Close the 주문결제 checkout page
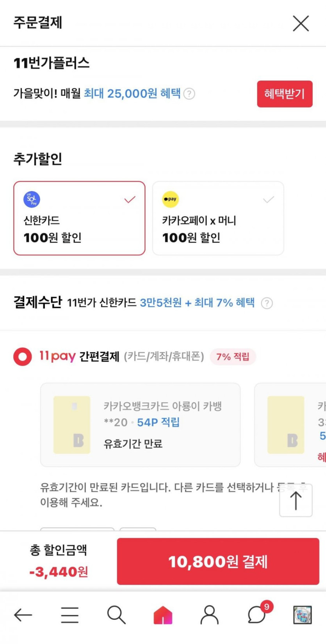Screen dimensions: 326x644 tap(301, 23)
